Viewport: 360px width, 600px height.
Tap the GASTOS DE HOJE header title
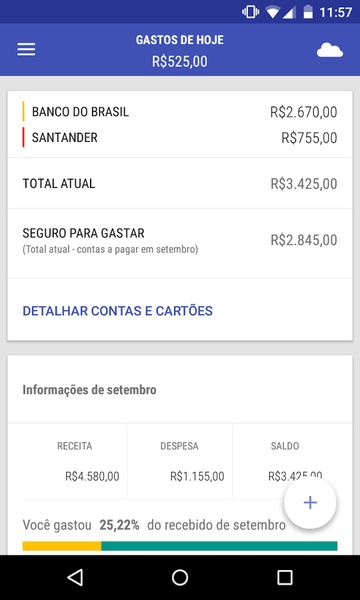point(180,40)
